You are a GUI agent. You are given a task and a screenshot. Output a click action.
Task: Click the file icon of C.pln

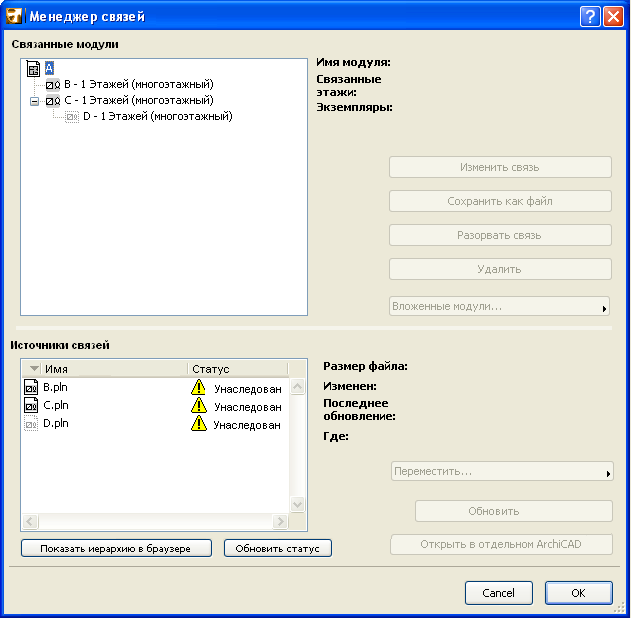(x=31, y=405)
